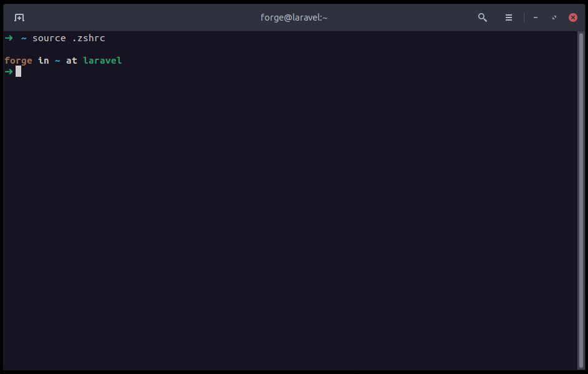Select the .zshrc filename text

87,38
